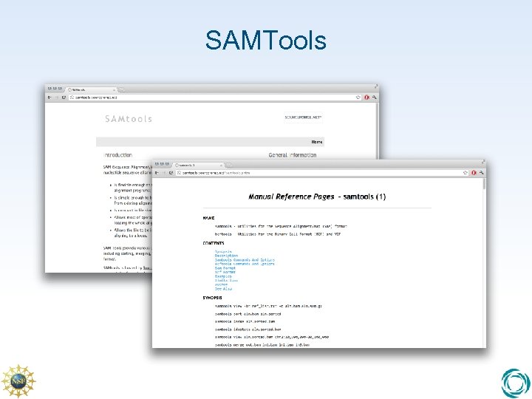532x399 pixels.
Task: Select the samtools(1) tab in front window
Action: tap(199, 166)
